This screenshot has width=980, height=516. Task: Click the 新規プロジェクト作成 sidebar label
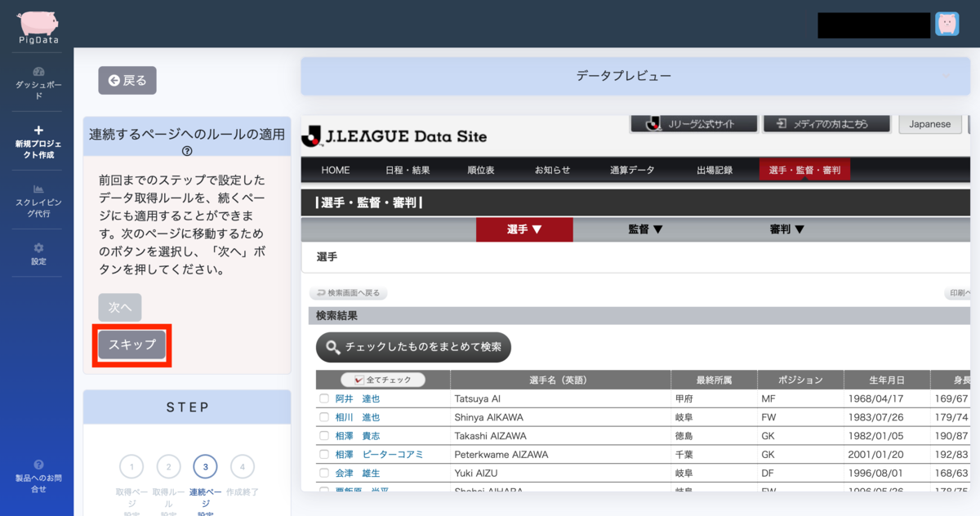pos(38,149)
